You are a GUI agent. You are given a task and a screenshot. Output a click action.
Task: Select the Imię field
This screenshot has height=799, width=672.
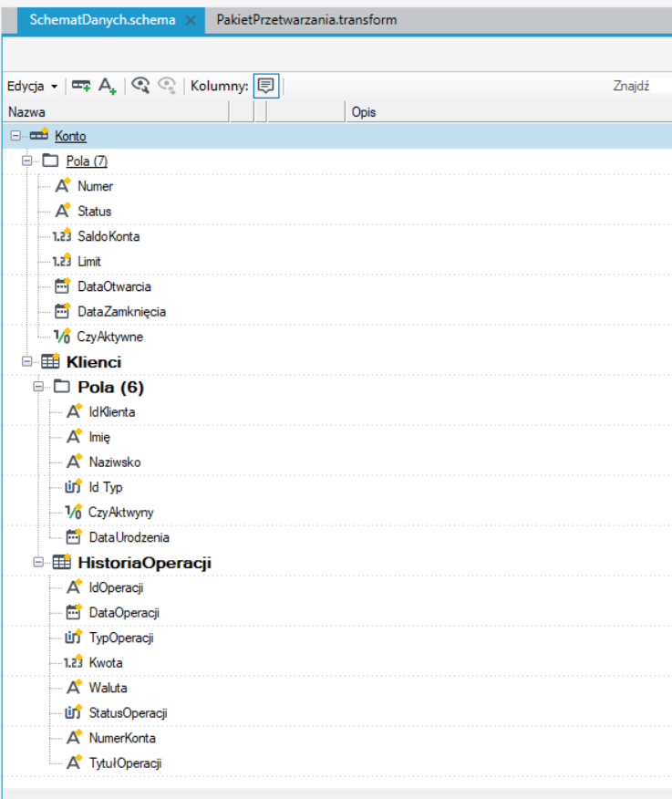[99, 437]
